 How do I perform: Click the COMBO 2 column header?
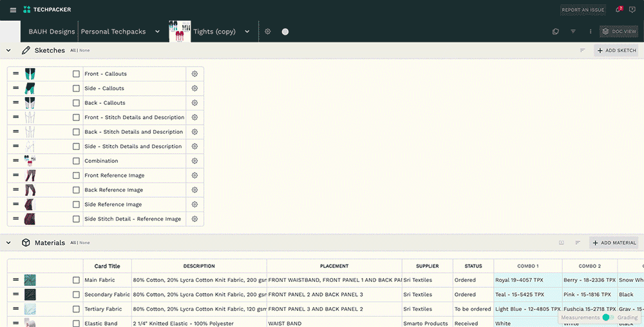tap(590, 266)
